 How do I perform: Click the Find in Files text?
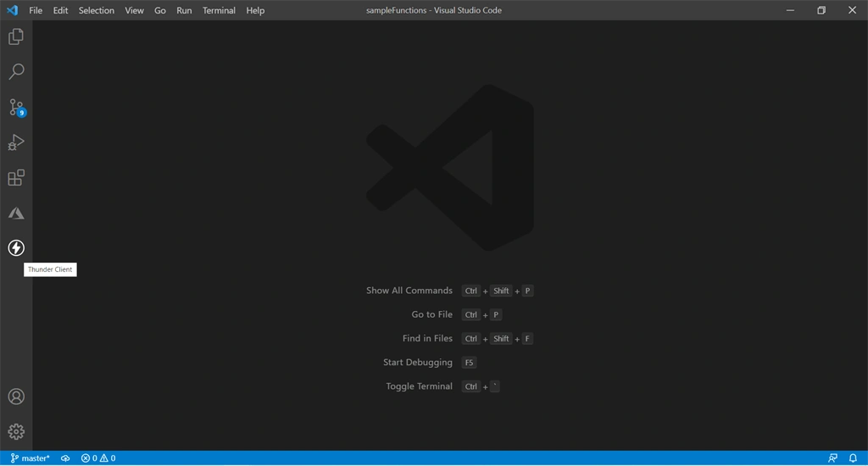[x=427, y=338]
